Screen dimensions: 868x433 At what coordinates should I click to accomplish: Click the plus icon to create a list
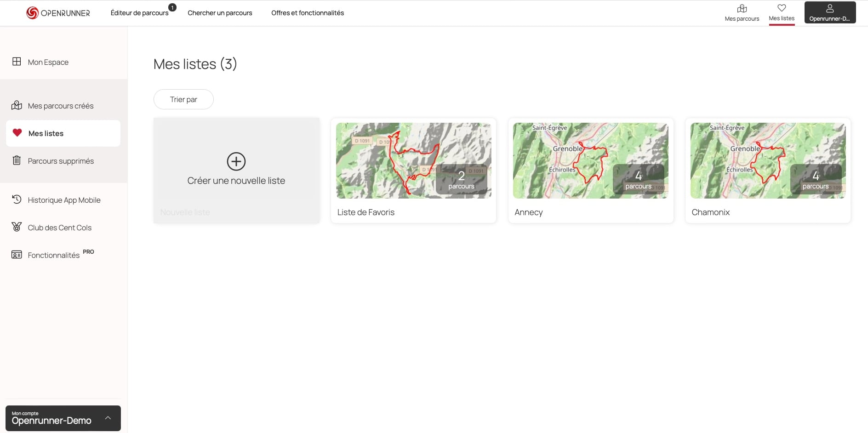(x=236, y=161)
